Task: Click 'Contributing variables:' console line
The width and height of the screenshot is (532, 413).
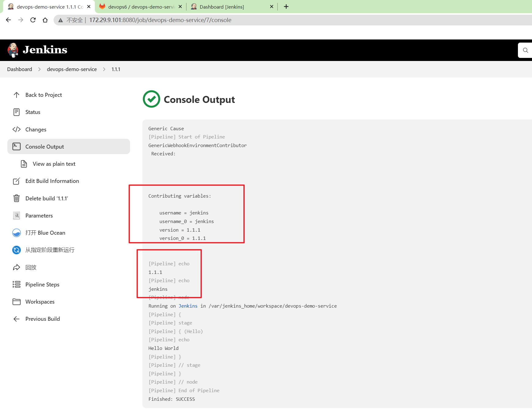Action: pos(180,196)
